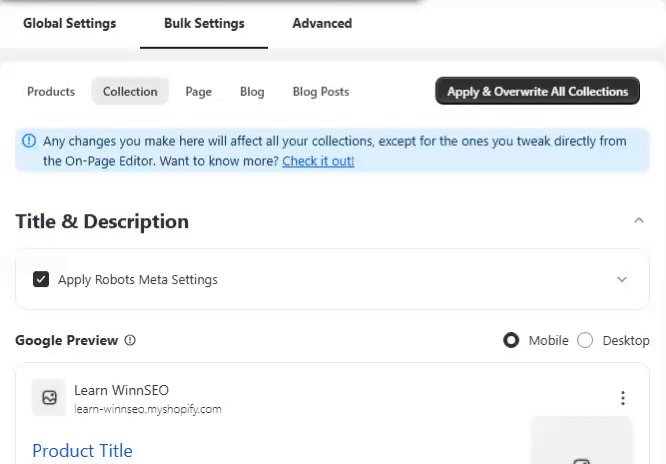This screenshot has height=464, width=666.
Task: Select the Desktop preview radio button
Action: [x=585, y=340]
